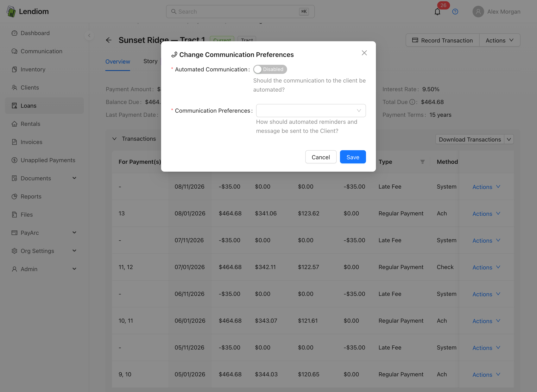Close the dialog with the X icon
This screenshot has height=392, width=537.
point(364,53)
